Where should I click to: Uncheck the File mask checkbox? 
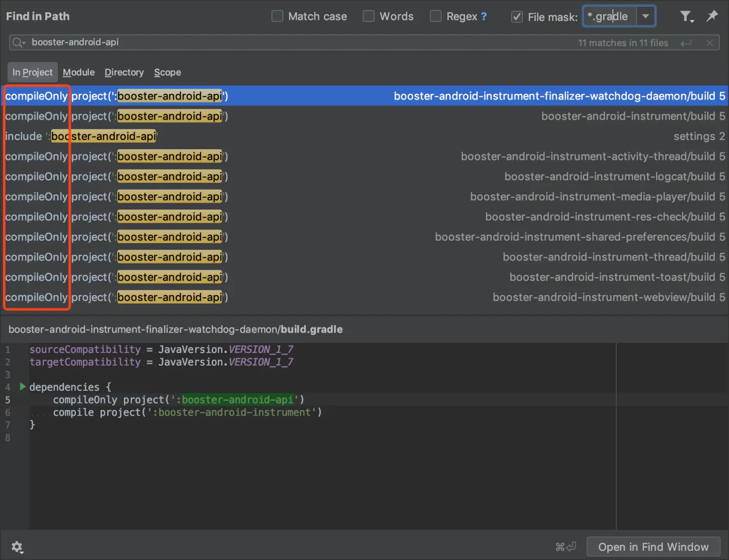(517, 17)
